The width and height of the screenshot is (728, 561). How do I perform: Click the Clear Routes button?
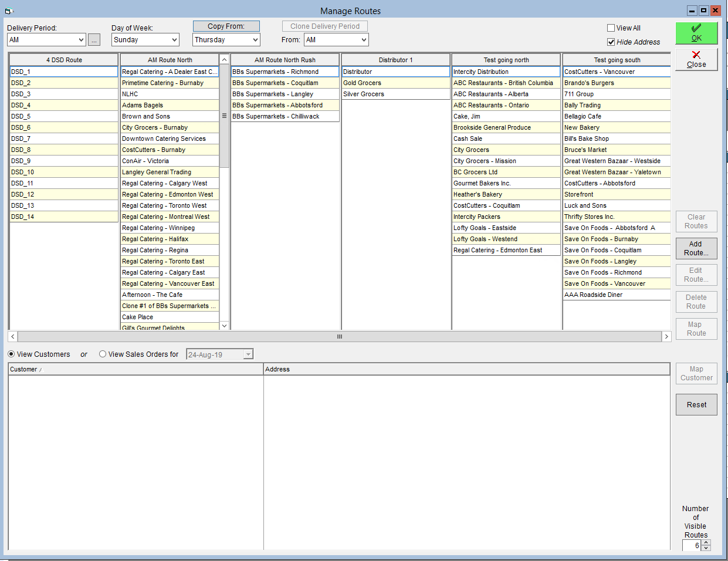(696, 221)
